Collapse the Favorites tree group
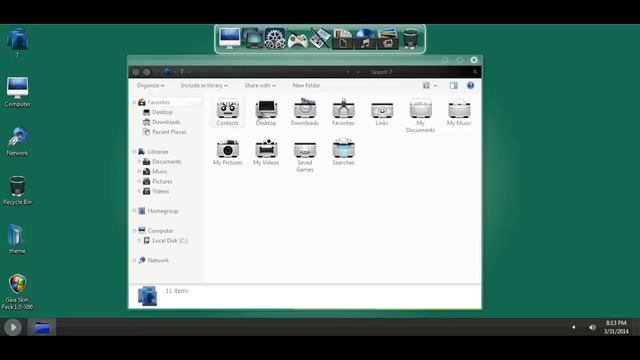The width and height of the screenshot is (640, 360). [x=134, y=102]
